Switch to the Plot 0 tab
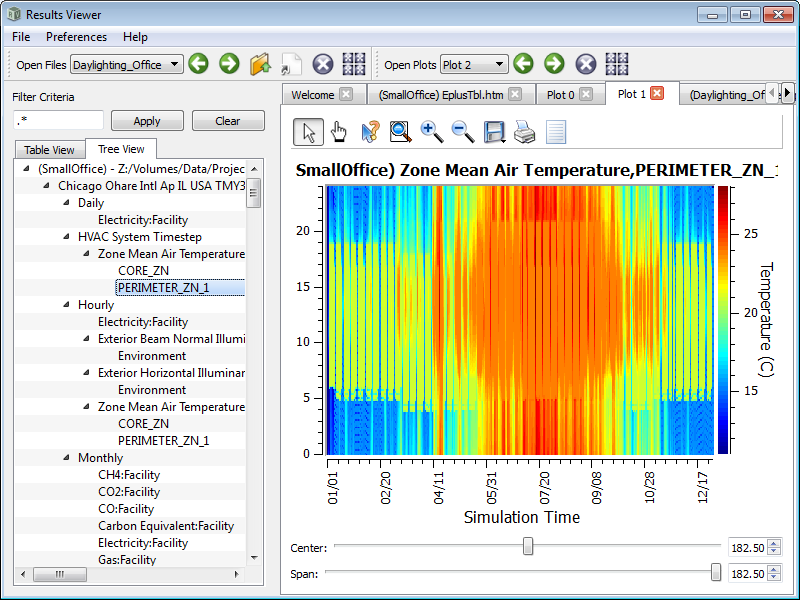800x600 pixels. tap(561, 94)
